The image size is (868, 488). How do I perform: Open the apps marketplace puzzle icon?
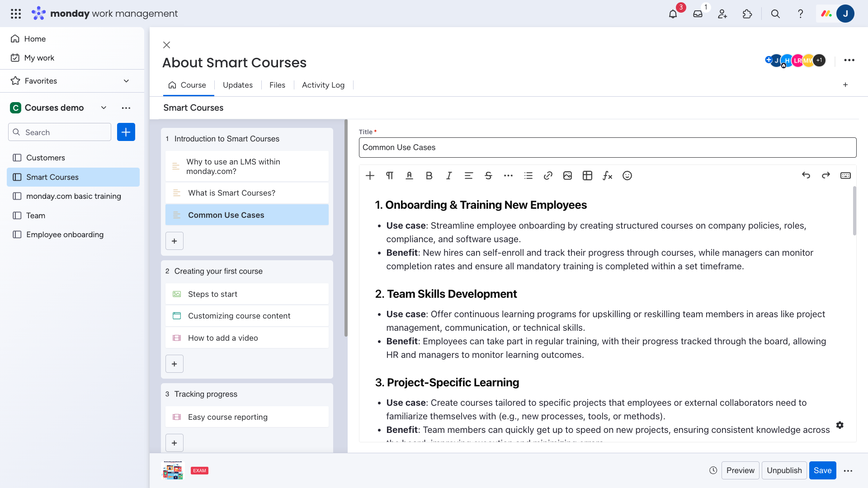point(747,14)
